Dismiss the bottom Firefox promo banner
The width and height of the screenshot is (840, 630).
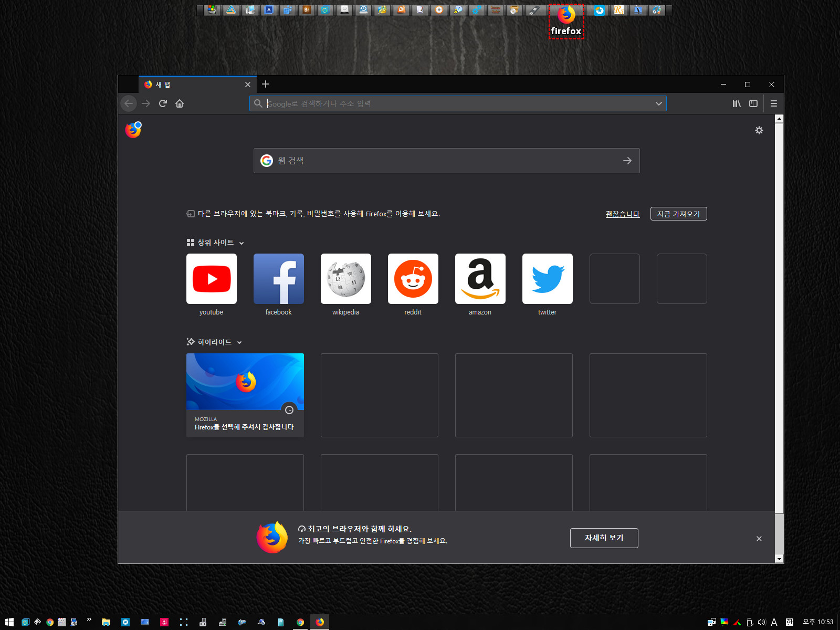pyautogui.click(x=759, y=539)
